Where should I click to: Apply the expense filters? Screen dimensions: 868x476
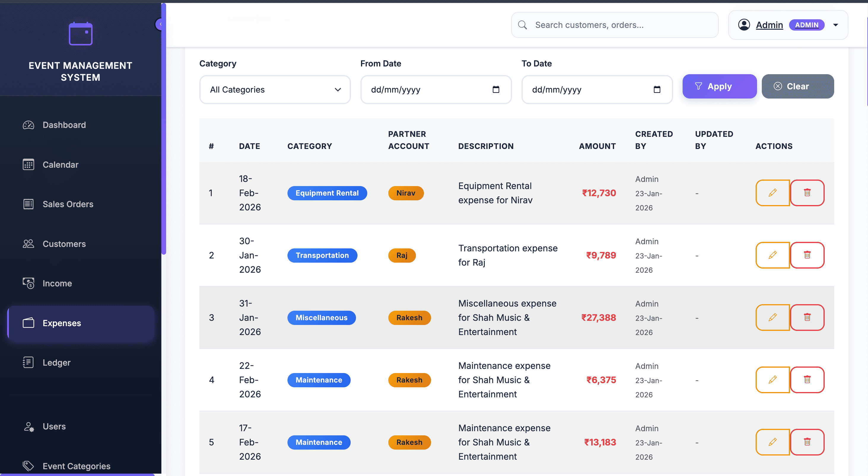click(719, 87)
